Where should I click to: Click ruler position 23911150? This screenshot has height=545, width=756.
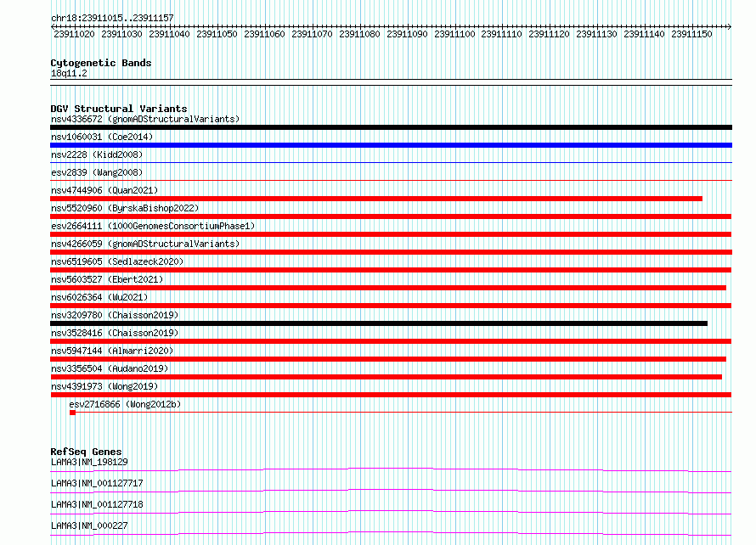coord(692,34)
